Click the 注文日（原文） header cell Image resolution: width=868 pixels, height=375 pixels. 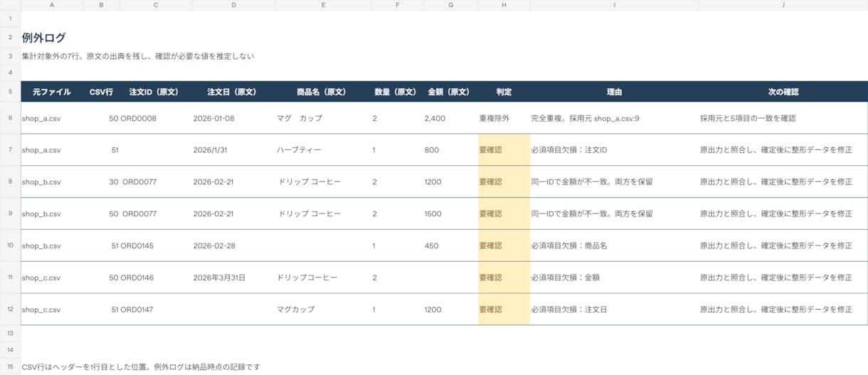pyautogui.click(x=233, y=92)
